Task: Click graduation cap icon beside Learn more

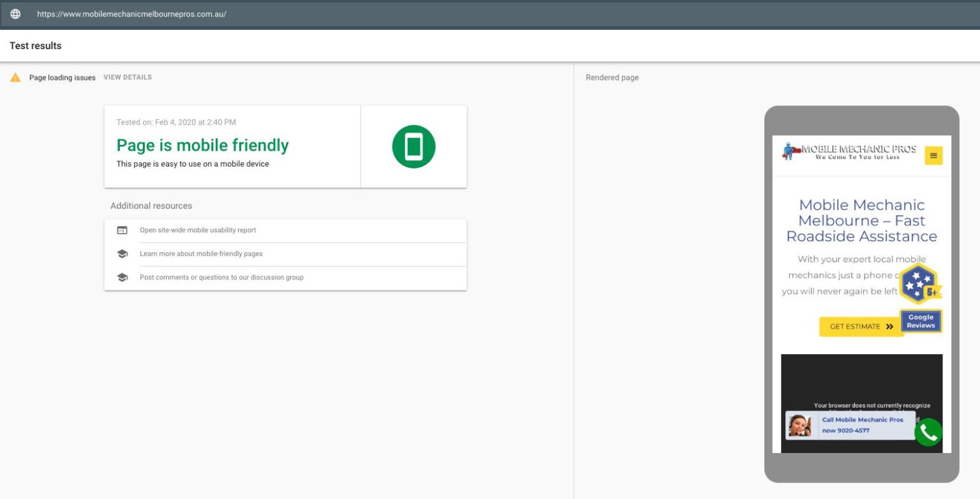Action: pyautogui.click(x=122, y=254)
